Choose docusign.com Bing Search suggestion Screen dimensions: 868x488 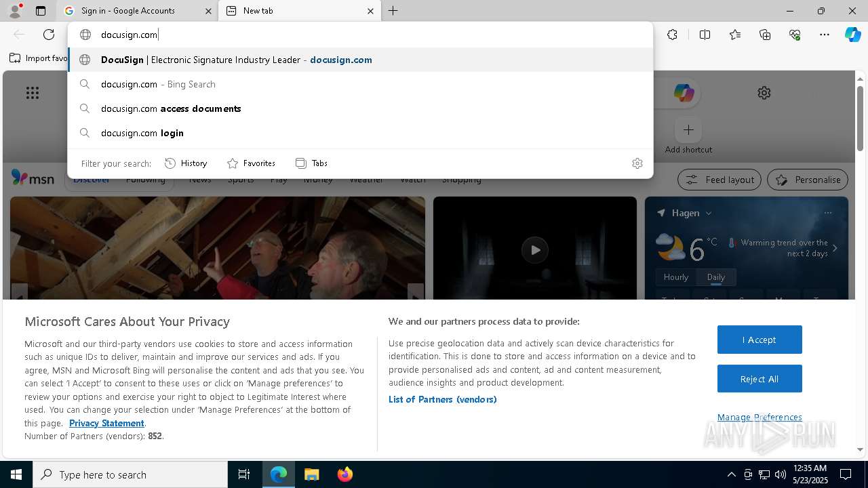click(361, 84)
